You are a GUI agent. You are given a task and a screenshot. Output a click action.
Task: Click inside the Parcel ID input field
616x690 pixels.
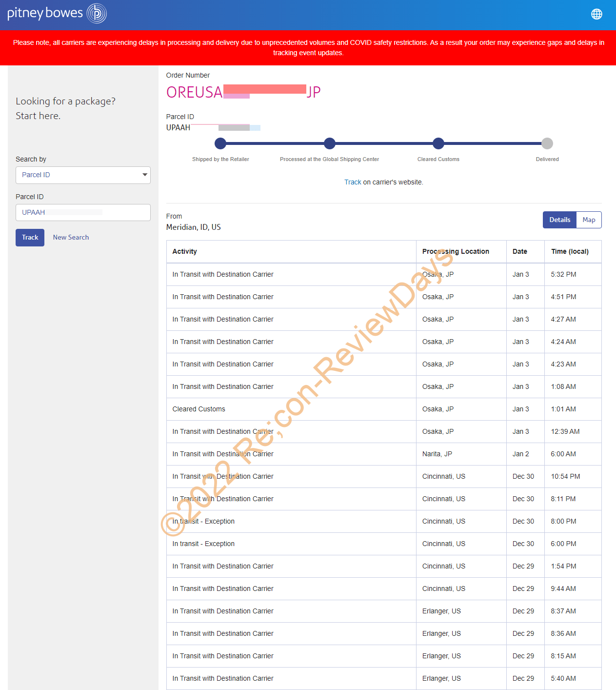(x=83, y=212)
